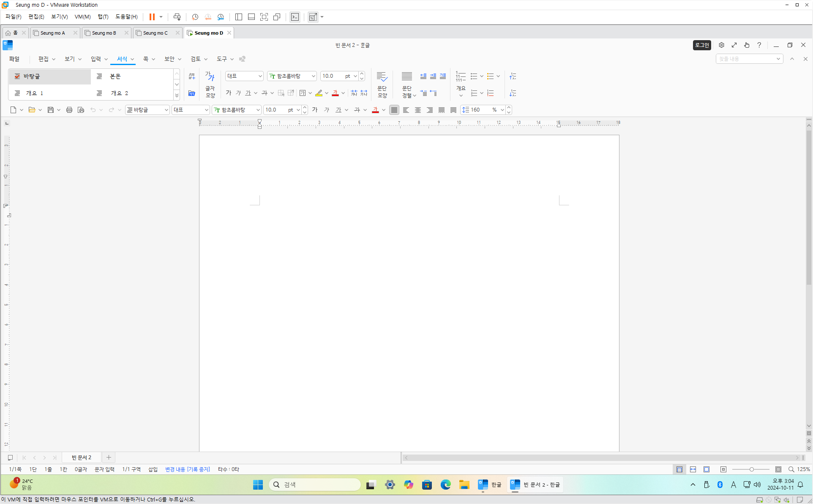The height and width of the screenshot is (504, 813).
Task: Open the 문단 모양 paragraph shape dialog
Action: [x=382, y=84]
